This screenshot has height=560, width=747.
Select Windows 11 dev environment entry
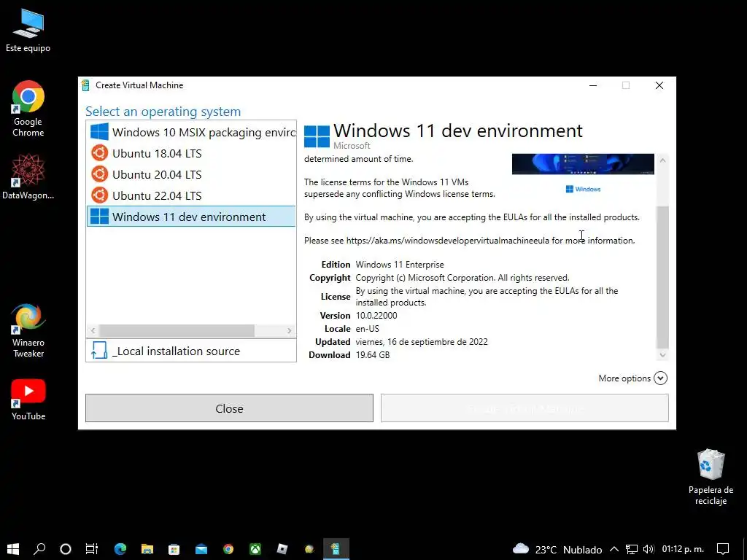(191, 217)
